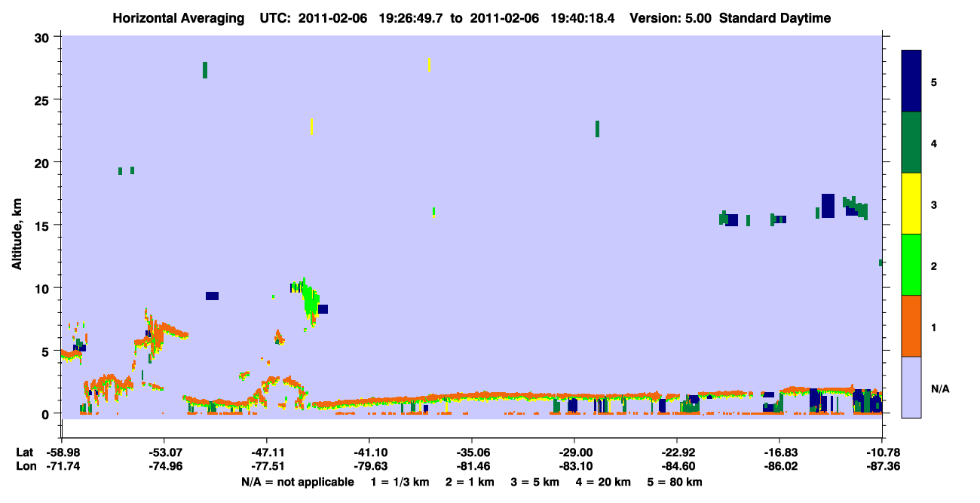
Task: Click the '5 = 80 km' caption
Action: tap(674, 482)
